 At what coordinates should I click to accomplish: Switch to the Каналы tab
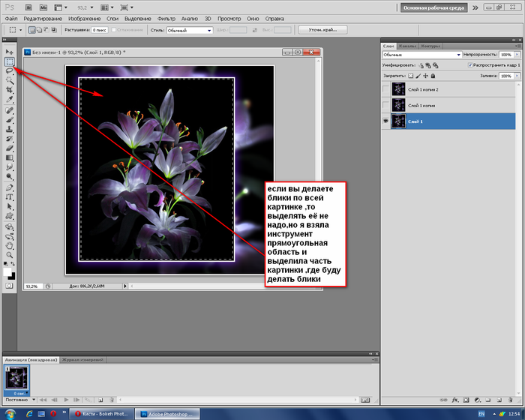tap(407, 45)
